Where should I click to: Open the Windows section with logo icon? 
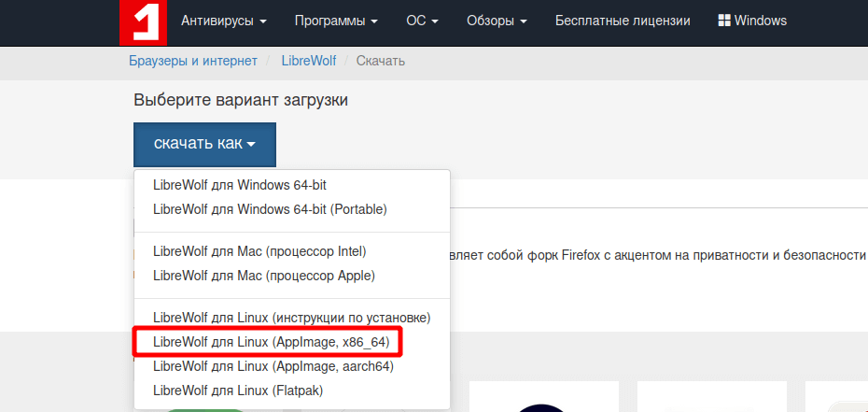(x=751, y=21)
